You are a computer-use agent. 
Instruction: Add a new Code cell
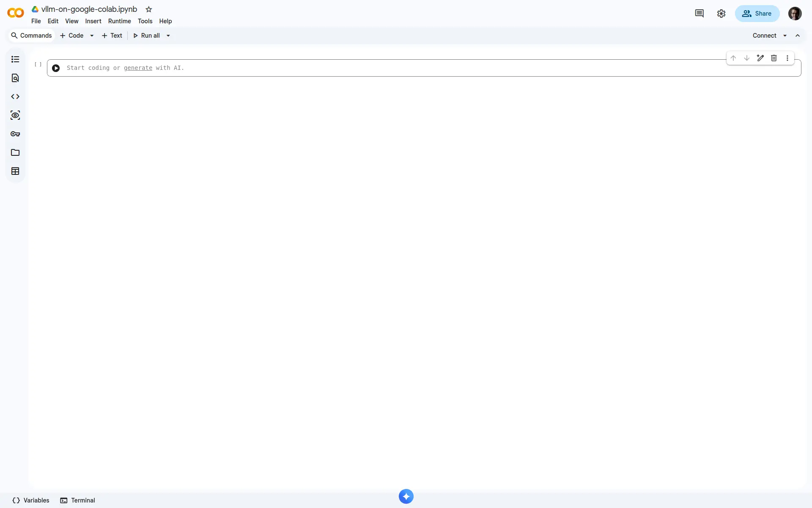click(72, 36)
